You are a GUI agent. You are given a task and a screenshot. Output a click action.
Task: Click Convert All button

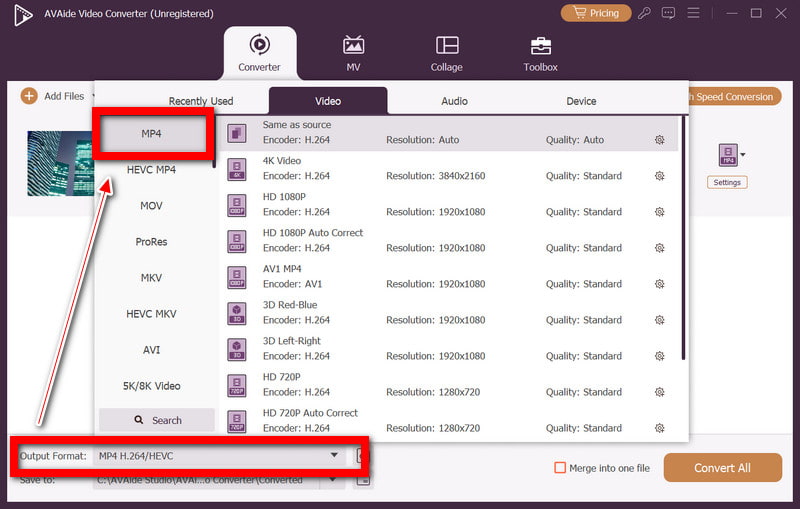coord(722,468)
